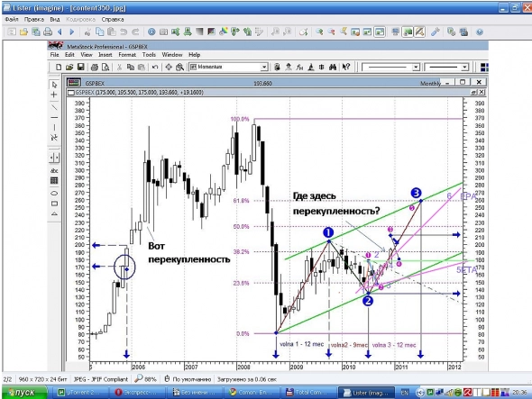532x399 pixels.
Task: Toggle the highlighted green image mode button
Action: [408, 32]
